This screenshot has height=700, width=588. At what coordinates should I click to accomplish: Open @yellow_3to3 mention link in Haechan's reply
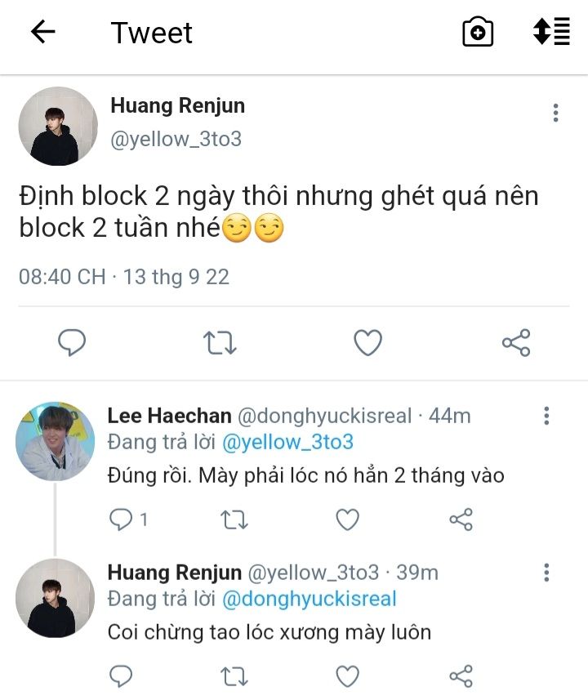pyautogui.click(x=287, y=442)
